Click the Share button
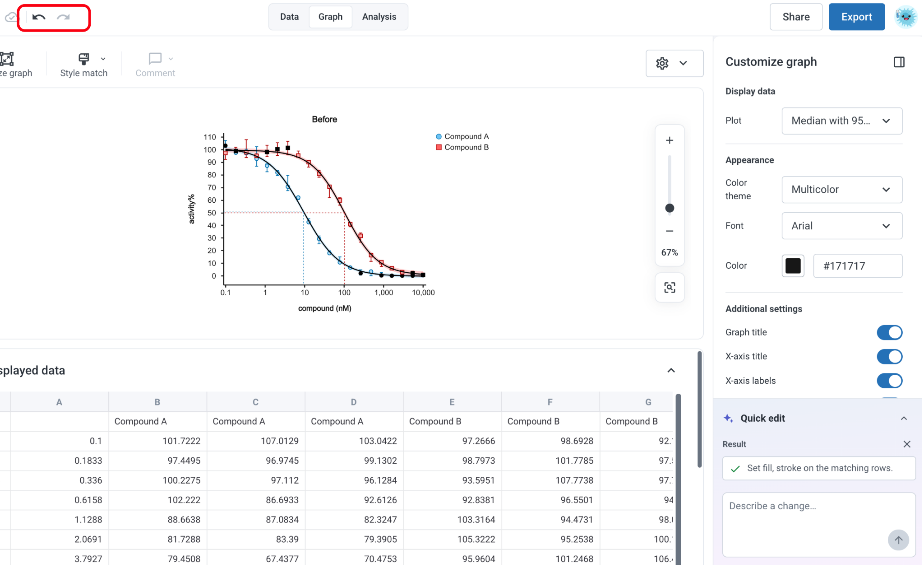Viewport: 924px width, 568px height. pyautogui.click(x=796, y=17)
